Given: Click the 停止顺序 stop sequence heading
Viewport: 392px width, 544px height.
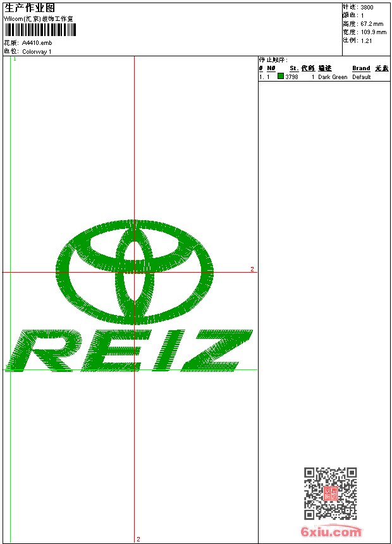Looking at the screenshot, I should click(x=273, y=60).
